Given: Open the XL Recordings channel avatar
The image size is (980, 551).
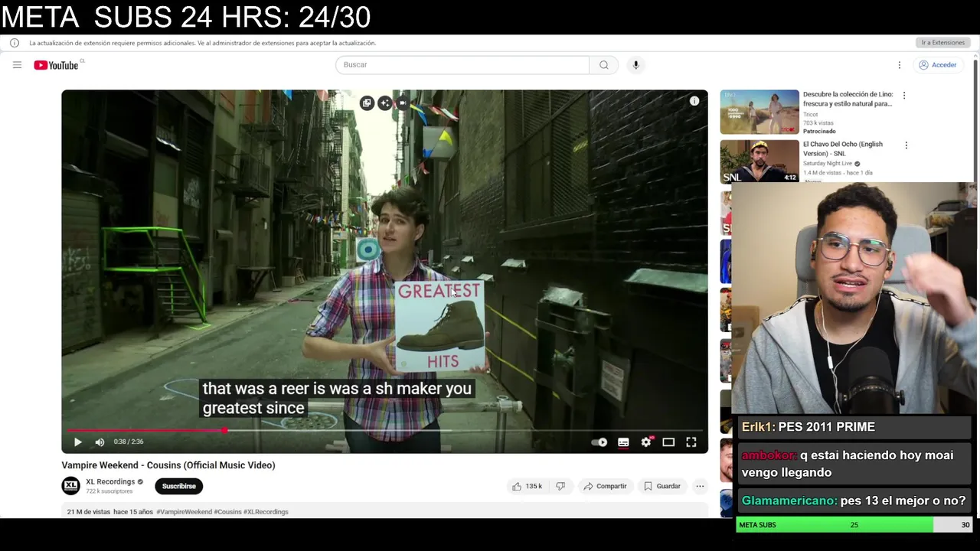Looking at the screenshot, I should point(70,485).
